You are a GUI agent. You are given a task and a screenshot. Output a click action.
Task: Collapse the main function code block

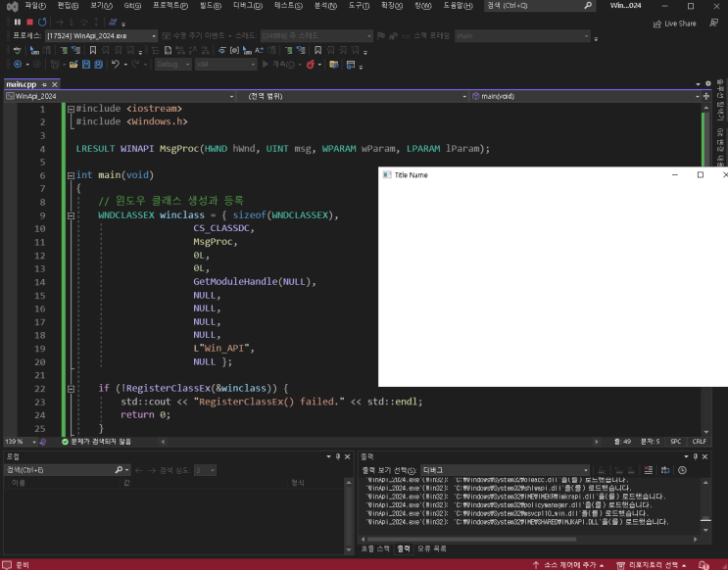pyautogui.click(x=70, y=175)
